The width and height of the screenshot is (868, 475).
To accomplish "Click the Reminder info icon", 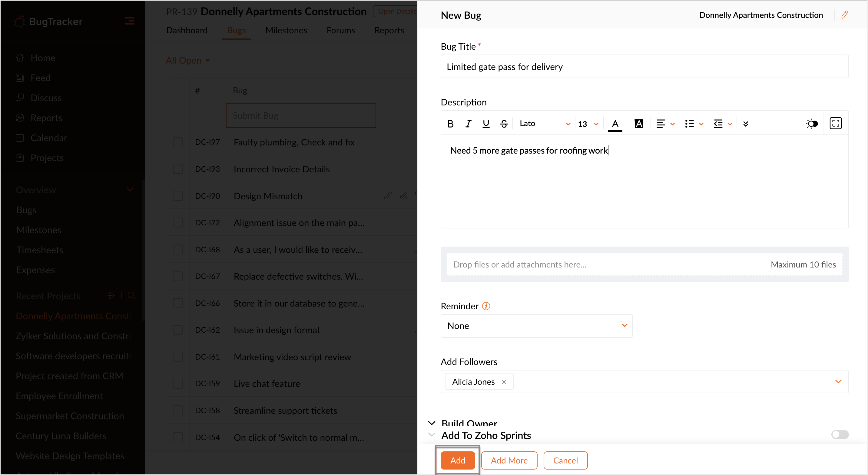I will click(x=486, y=306).
